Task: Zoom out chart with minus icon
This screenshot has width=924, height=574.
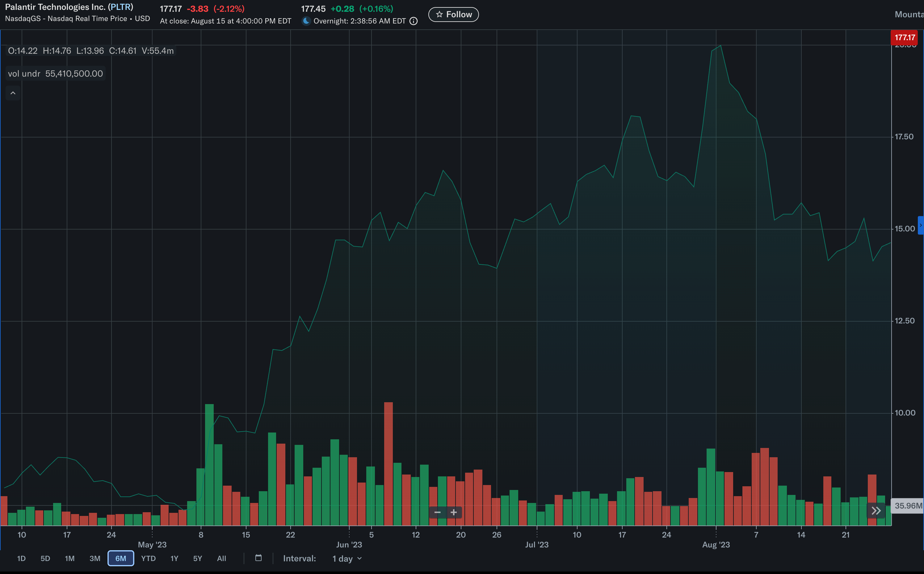Action: [x=437, y=513]
